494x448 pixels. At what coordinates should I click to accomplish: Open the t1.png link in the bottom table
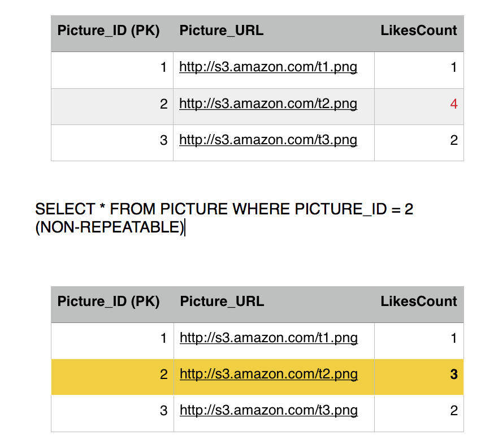point(268,338)
